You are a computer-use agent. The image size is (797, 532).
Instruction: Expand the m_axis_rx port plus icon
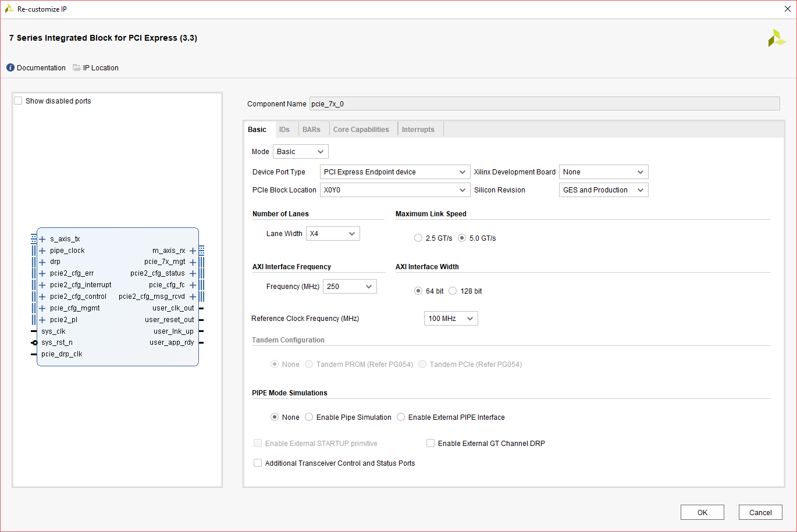point(193,251)
